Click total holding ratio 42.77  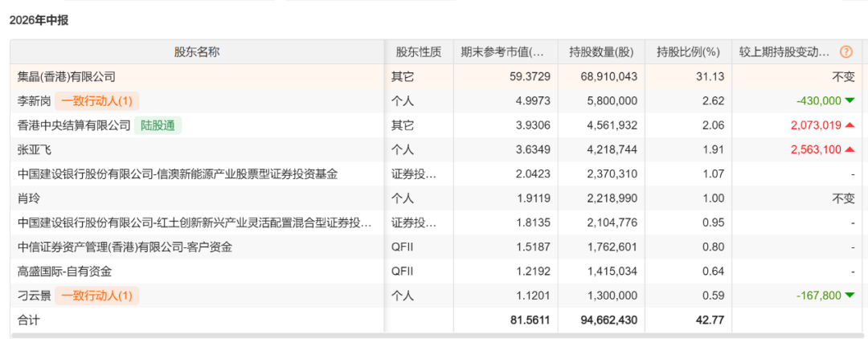tap(711, 321)
